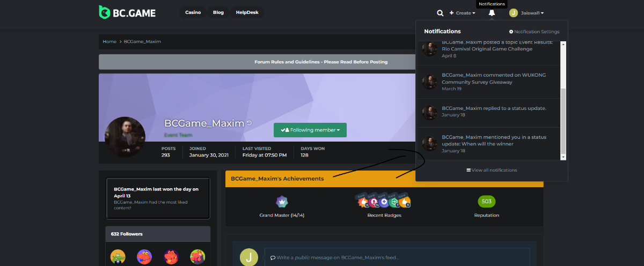Expand the Create dropdown menu

tap(462, 13)
